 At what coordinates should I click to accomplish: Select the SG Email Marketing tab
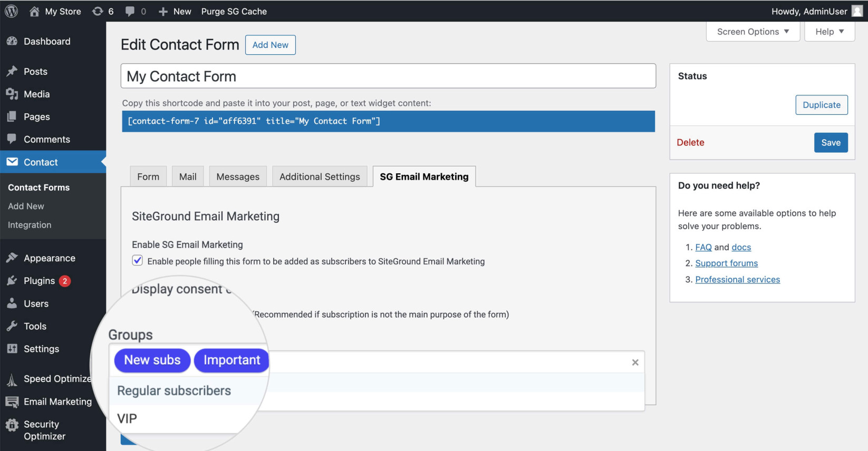(424, 177)
